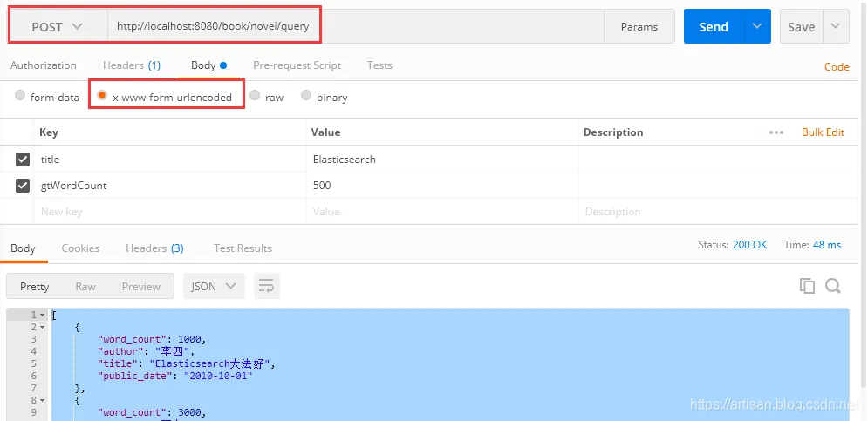Image resolution: width=868 pixels, height=421 pixels.
Task: Click the "title": "Elasticsearch大法好" line
Action: point(186,363)
